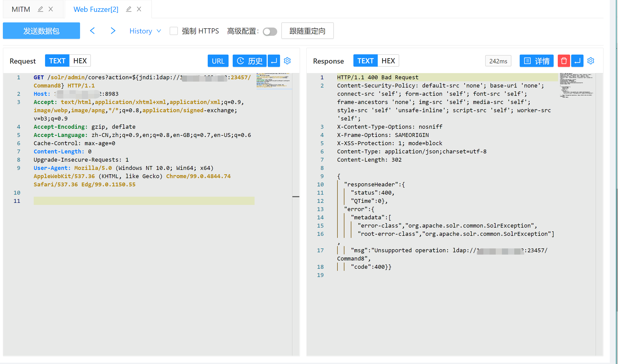Click the 242ms response time tag
Image resolution: width=618 pixels, height=364 pixels.
(x=498, y=61)
